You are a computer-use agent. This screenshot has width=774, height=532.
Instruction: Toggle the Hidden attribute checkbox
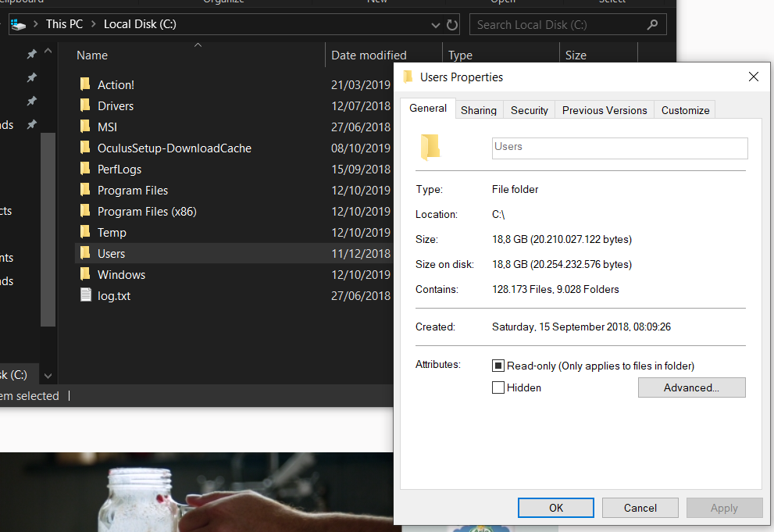pos(498,387)
